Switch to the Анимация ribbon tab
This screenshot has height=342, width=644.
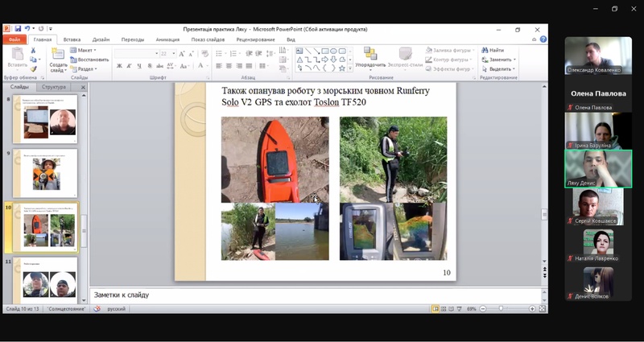[x=167, y=39]
